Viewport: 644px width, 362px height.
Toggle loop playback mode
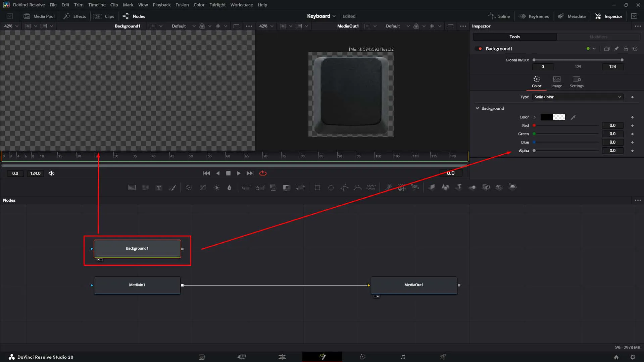click(263, 173)
